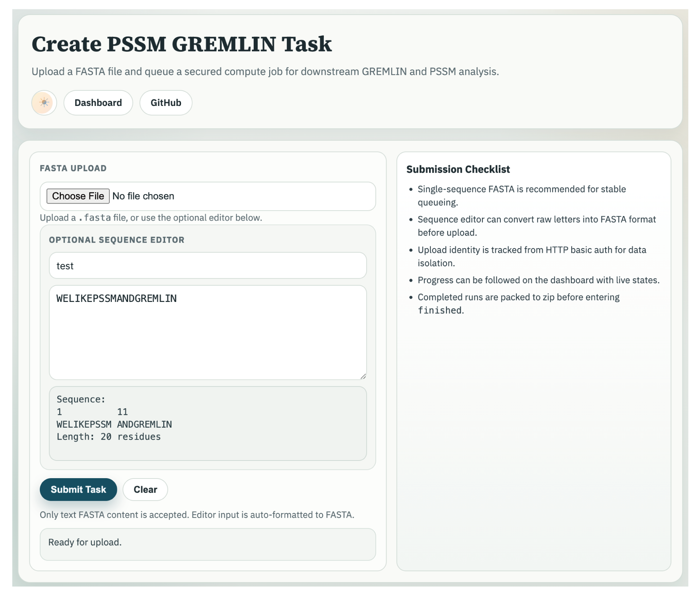This screenshot has width=700, height=599.
Task: Click the 'Sequence editor can convert raw letters' item
Action: click(x=537, y=226)
